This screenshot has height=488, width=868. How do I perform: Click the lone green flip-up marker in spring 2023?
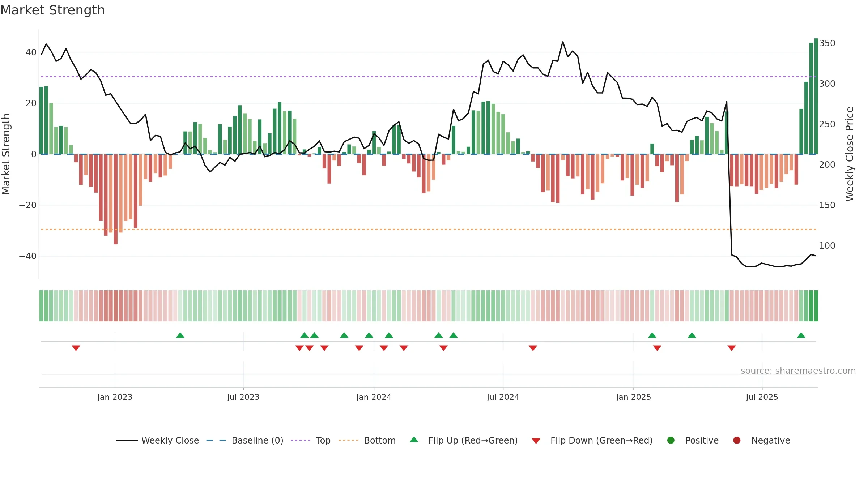[x=180, y=335]
